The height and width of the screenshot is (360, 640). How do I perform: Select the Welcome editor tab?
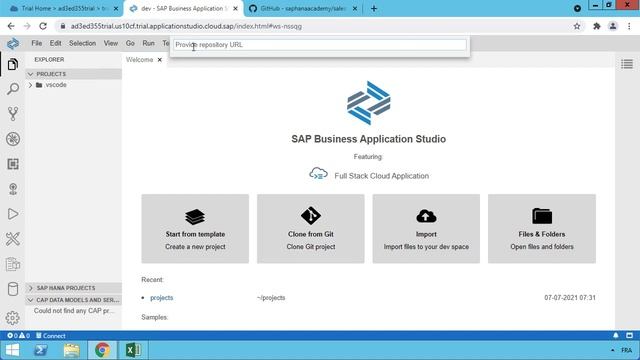139,60
